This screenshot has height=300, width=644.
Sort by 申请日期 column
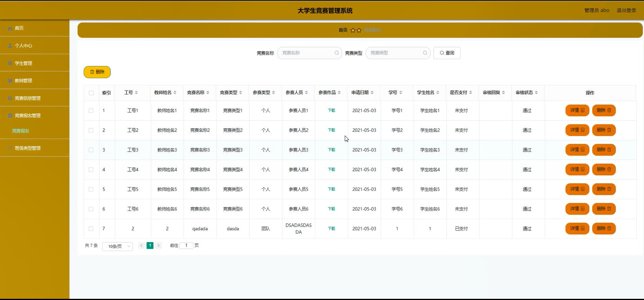pyautogui.click(x=372, y=93)
